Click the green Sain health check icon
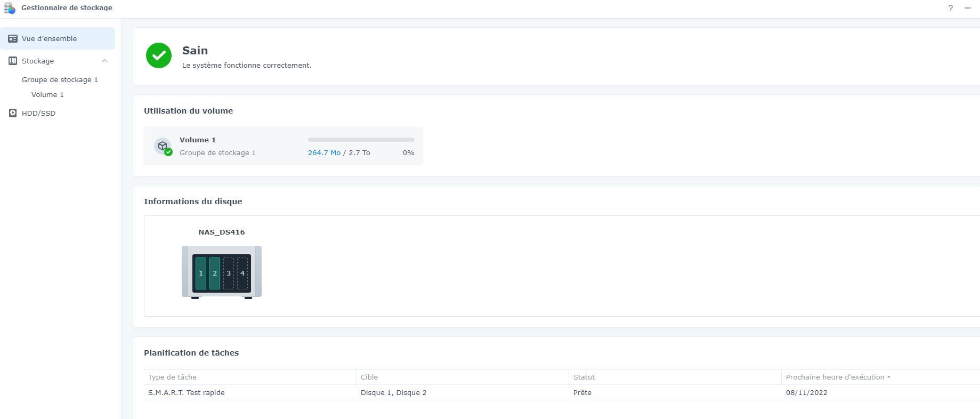The width and height of the screenshot is (980, 419). 159,55
